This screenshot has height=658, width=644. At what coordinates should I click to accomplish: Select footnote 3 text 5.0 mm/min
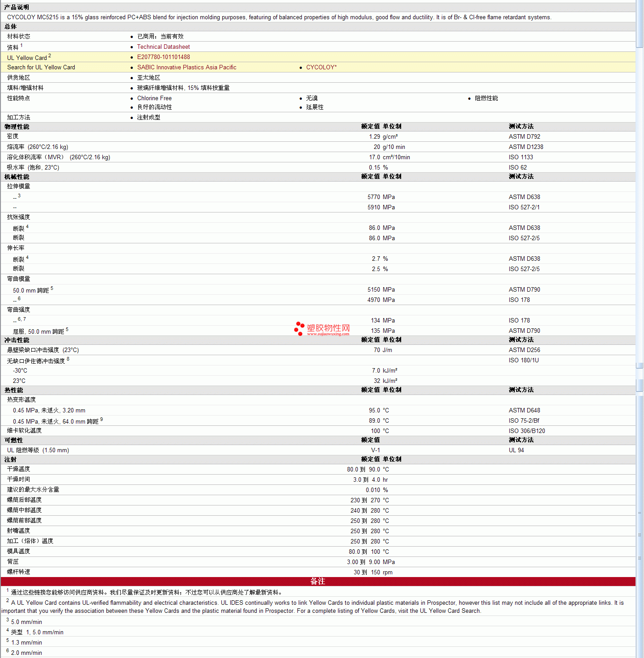tap(26, 622)
